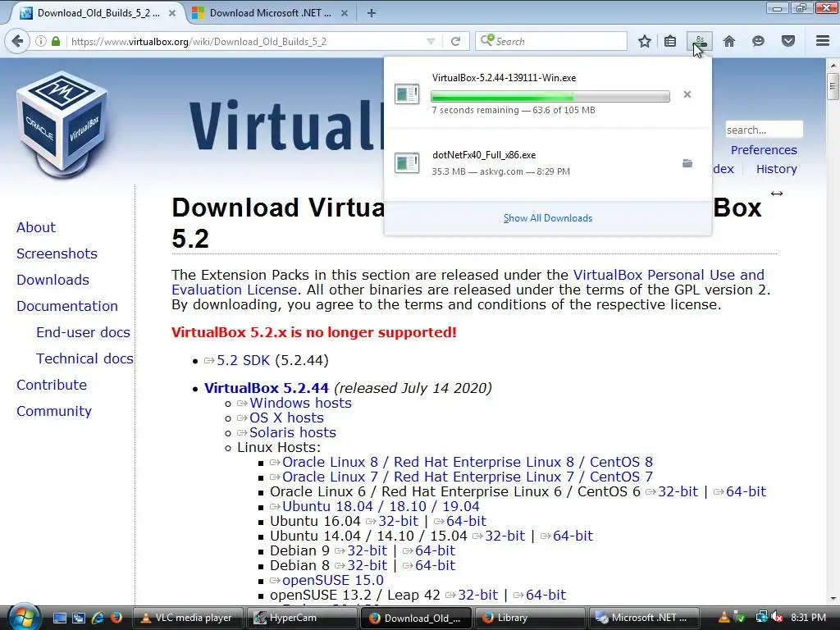Click the muted volume tray icon
The width and height of the screenshot is (840, 630).
[x=778, y=618]
